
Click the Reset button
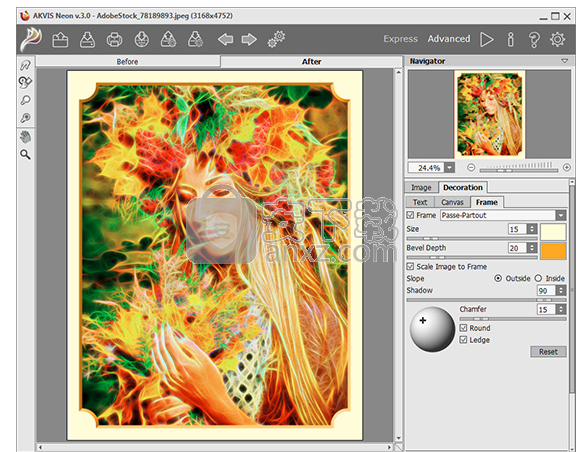point(548,352)
